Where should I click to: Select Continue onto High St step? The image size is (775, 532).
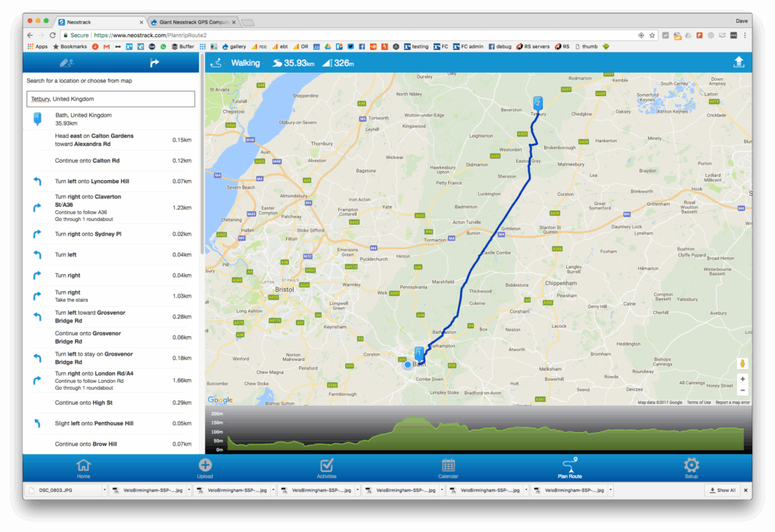point(110,403)
